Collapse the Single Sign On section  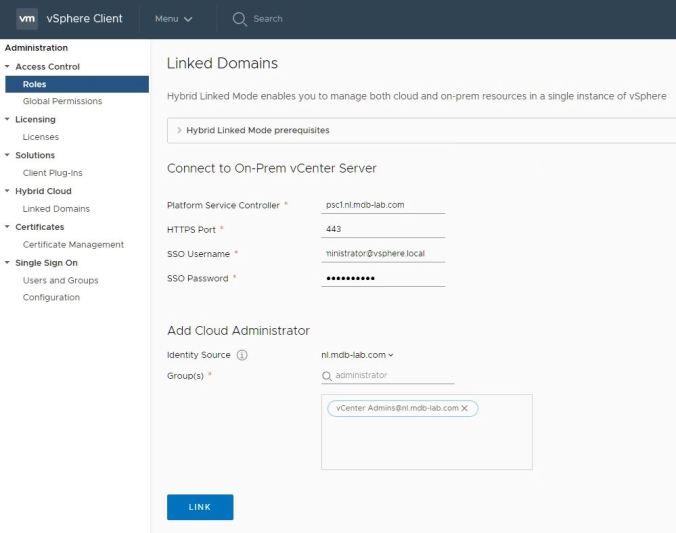coord(7,263)
